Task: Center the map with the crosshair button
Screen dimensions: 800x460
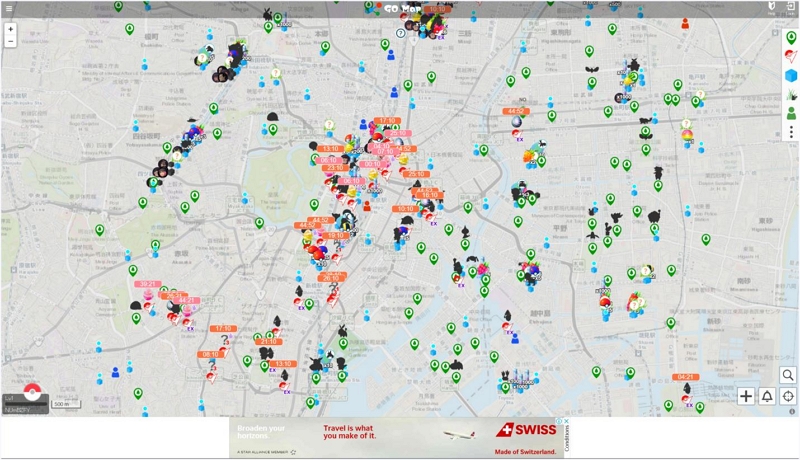Action: 788,396
